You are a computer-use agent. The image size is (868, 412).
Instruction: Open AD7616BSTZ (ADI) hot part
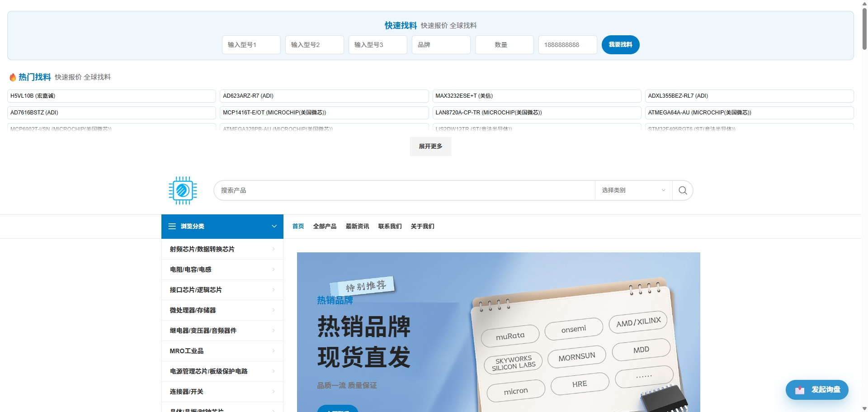click(x=112, y=113)
